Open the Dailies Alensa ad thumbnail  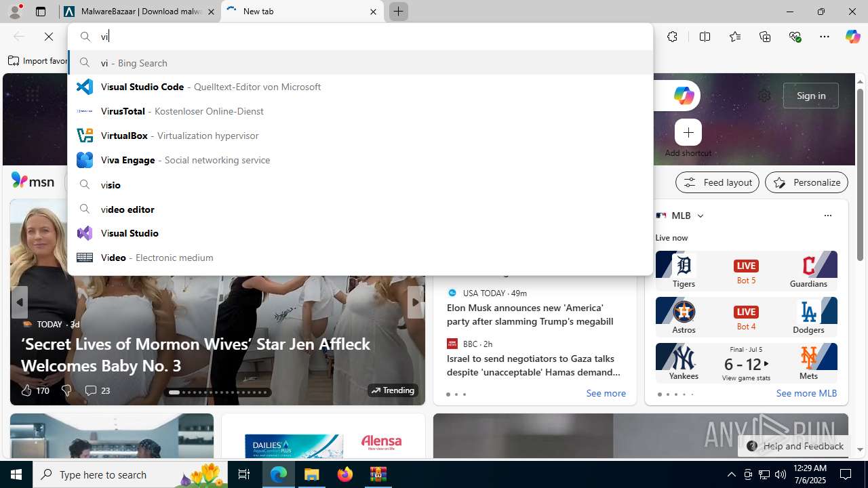[323, 436]
